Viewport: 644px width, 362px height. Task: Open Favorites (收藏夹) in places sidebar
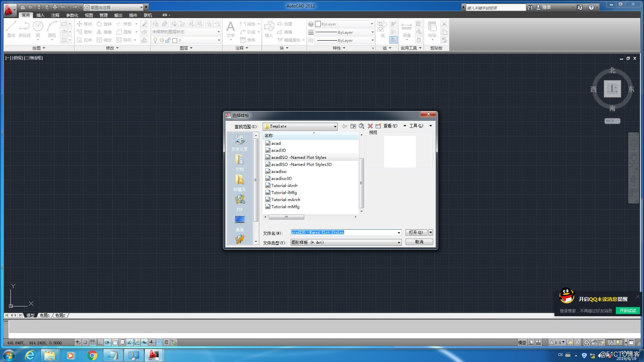click(x=239, y=183)
